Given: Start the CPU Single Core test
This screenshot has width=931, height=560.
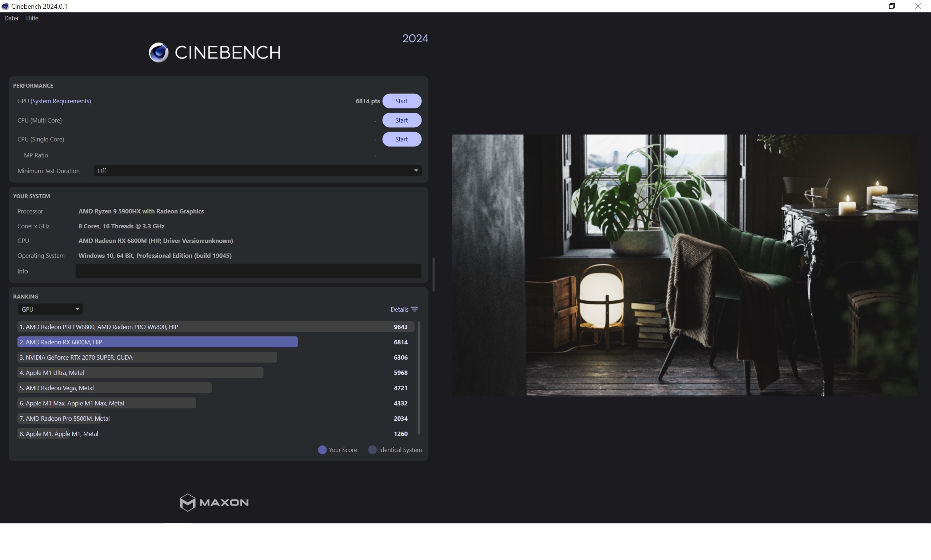Looking at the screenshot, I should click(401, 139).
